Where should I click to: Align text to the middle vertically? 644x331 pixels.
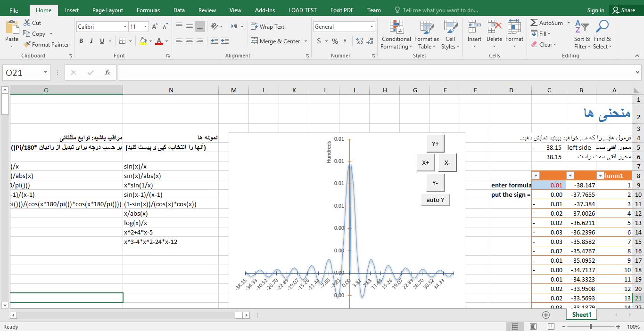coord(190,26)
